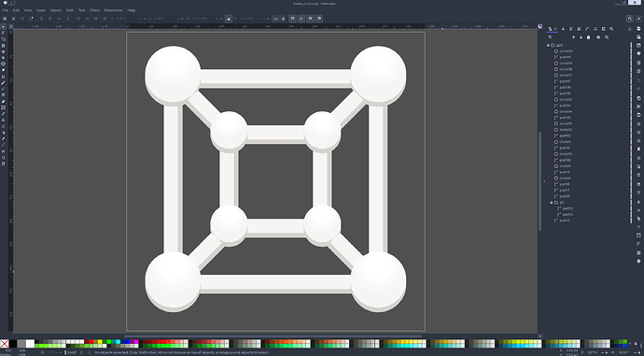This screenshot has width=644, height=356.
Task: Select the Ellipse tool in toolbox
Action: tap(4, 51)
